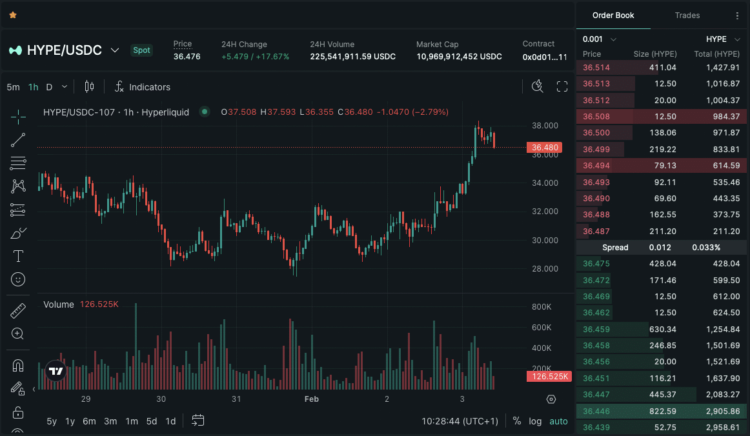Click the TradingView logo
The image size is (750, 436).
(56, 371)
